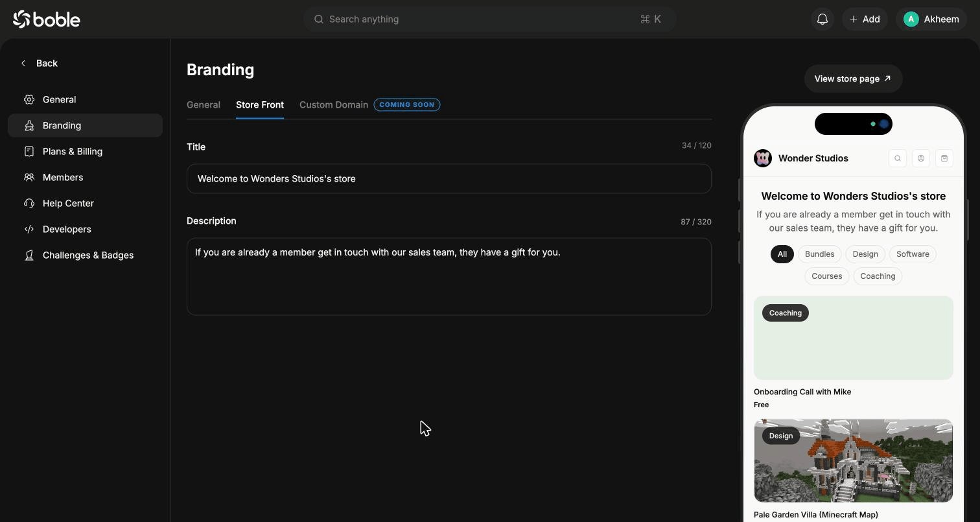This screenshot has width=980, height=522.
Task: Open the Members section
Action: point(85,177)
